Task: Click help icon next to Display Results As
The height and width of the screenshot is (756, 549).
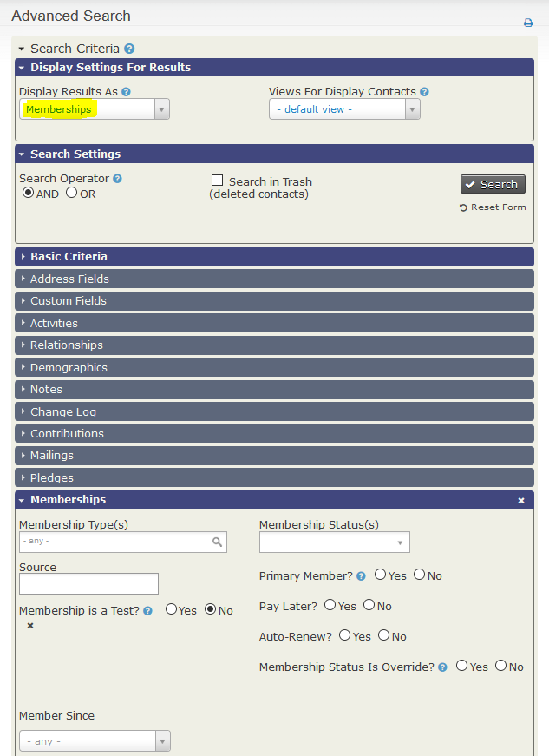Action: pyautogui.click(x=126, y=91)
